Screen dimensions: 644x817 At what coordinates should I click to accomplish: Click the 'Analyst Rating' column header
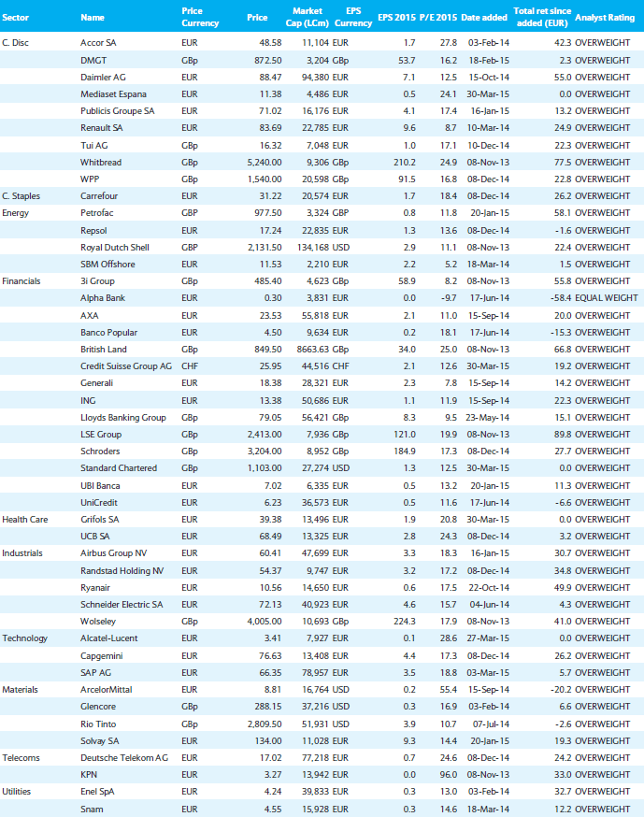pyautogui.click(x=605, y=17)
